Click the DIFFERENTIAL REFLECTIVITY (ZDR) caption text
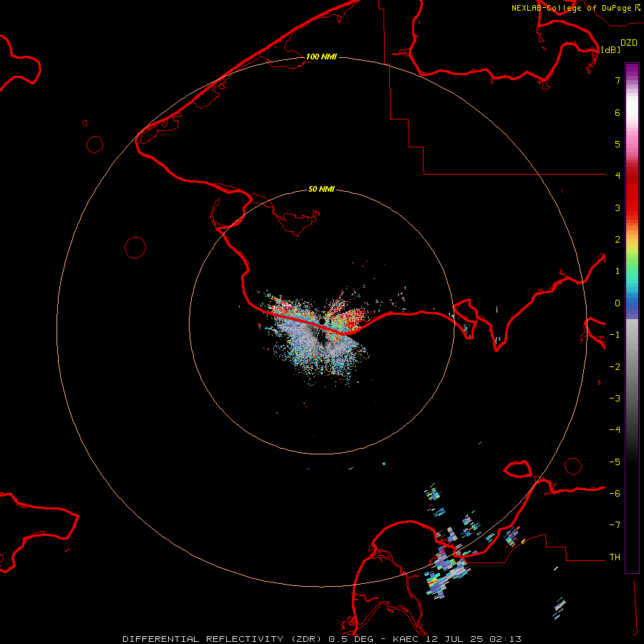Image resolution: width=644 pixels, height=644 pixels. point(223,639)
